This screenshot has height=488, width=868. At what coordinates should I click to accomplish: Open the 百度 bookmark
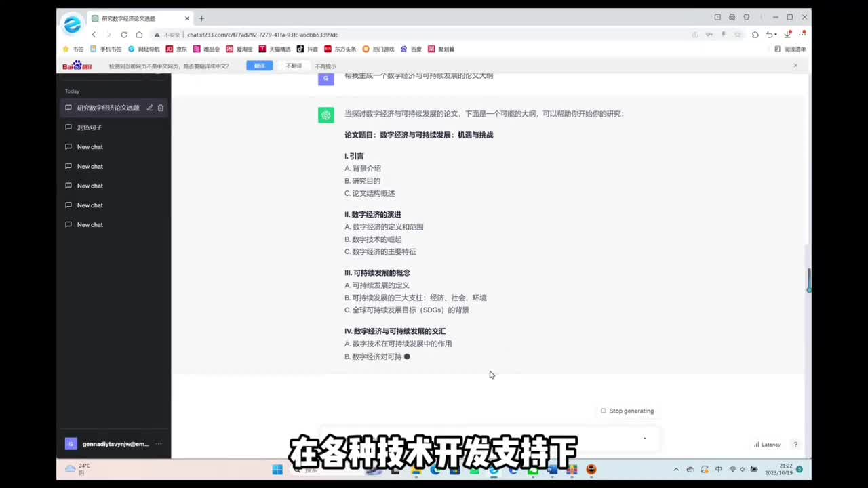412,49
